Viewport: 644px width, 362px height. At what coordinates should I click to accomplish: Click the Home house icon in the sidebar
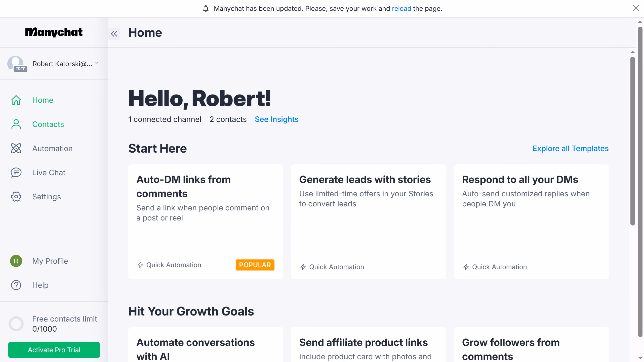pos(16,100)
